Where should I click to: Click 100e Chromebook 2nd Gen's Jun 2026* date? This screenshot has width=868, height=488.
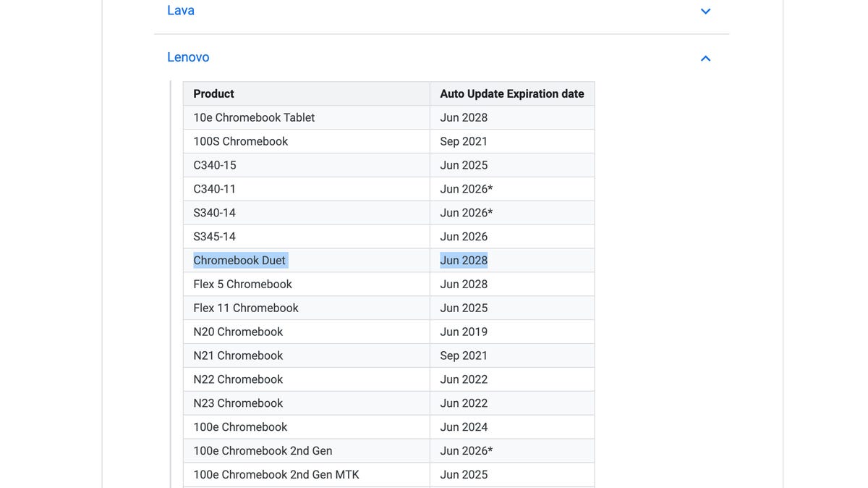pyautogui.click(x=467, y=452)
